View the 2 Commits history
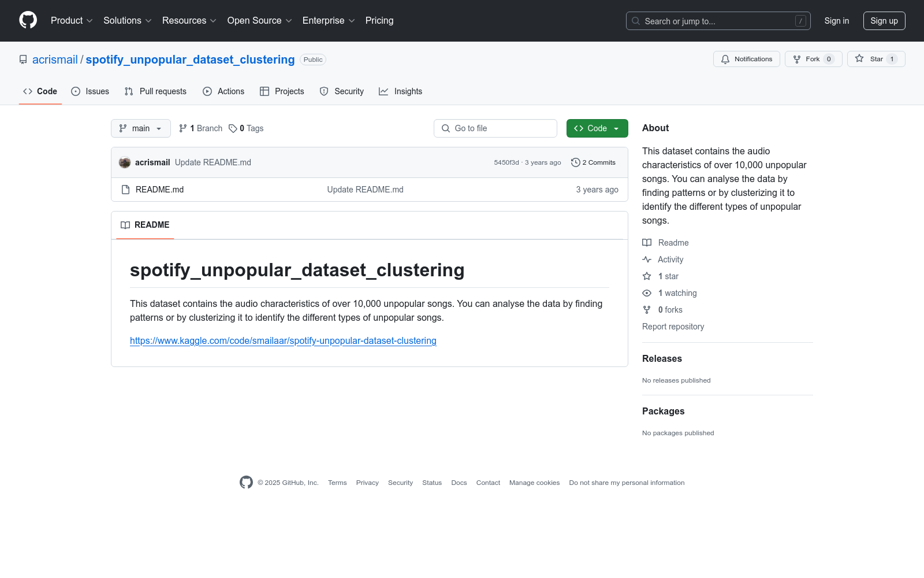This screenshot has width=924, height=578. point(594,162)
